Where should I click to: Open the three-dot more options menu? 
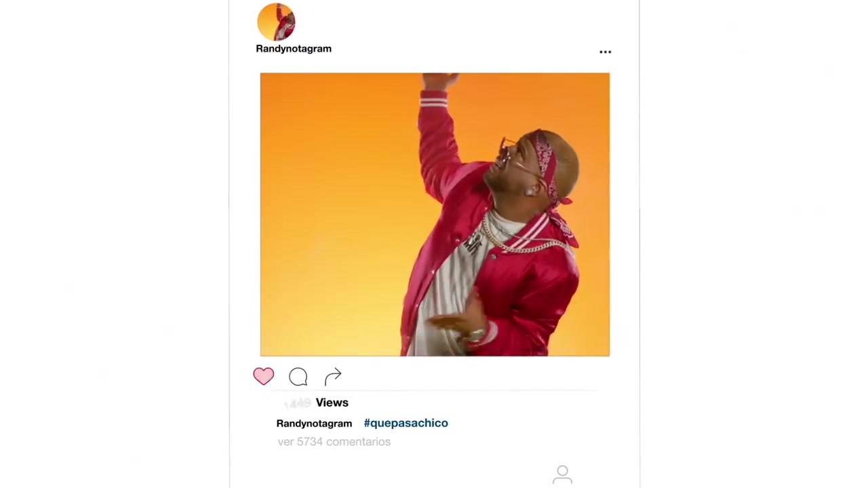tap(606, 52)
